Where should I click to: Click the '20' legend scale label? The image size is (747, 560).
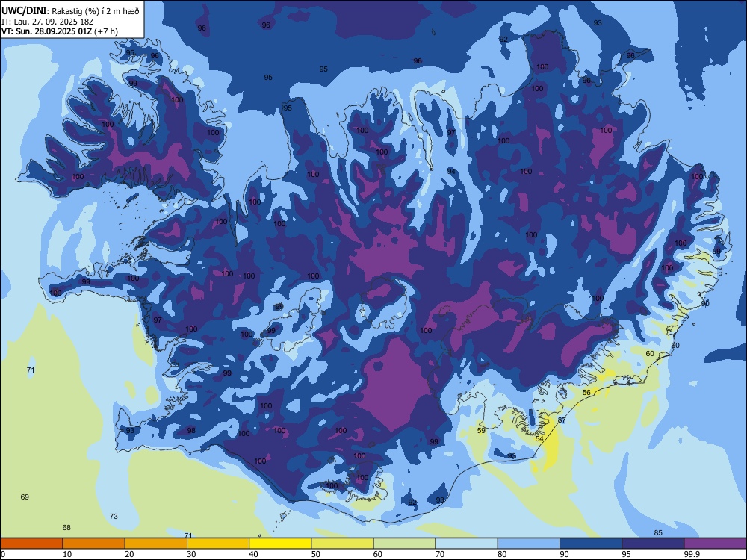pyautogui.click(x=129, y=554)
